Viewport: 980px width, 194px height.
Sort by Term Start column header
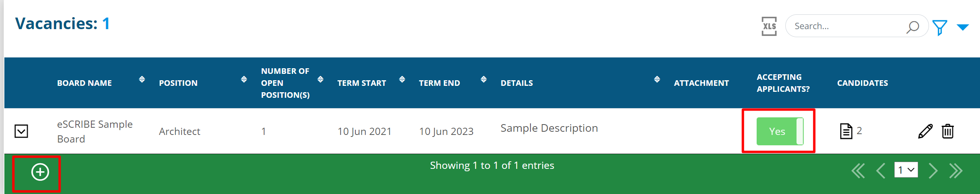tap(402, 79)
